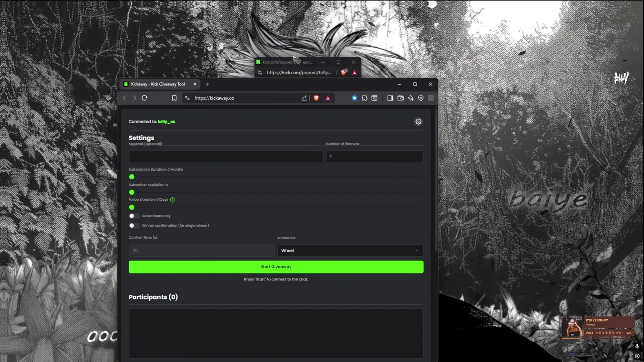This screenshot has height=362, width=644.
Task: Click the Settings heading text
Action: pos(141,138)
